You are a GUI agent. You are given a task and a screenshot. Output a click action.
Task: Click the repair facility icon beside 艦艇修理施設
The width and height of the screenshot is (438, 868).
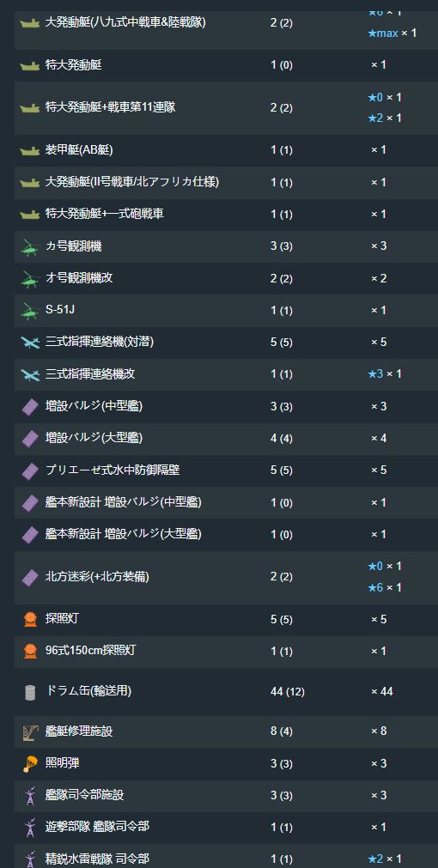30,732
